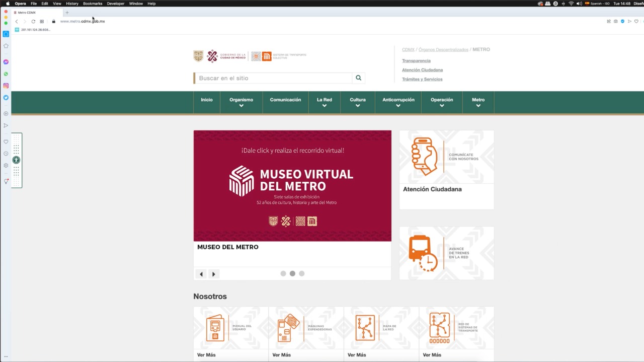Open the sidebar Settings gear icon

click(6, 165)
